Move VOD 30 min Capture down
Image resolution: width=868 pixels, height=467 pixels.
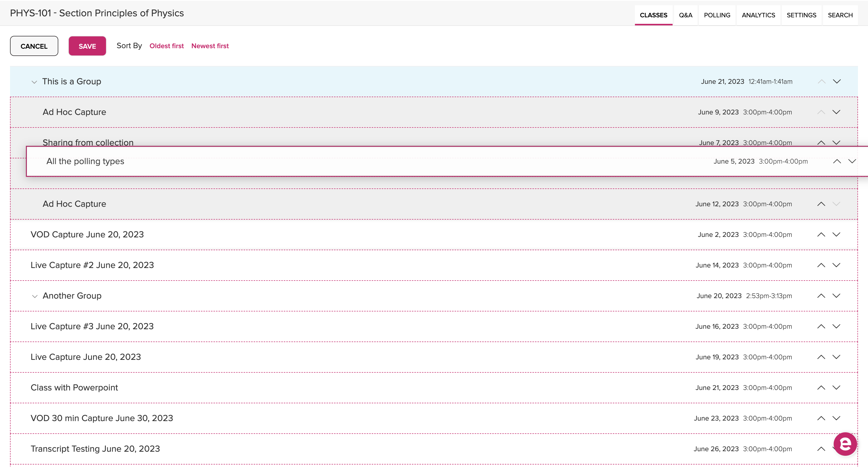coord(836,418)
